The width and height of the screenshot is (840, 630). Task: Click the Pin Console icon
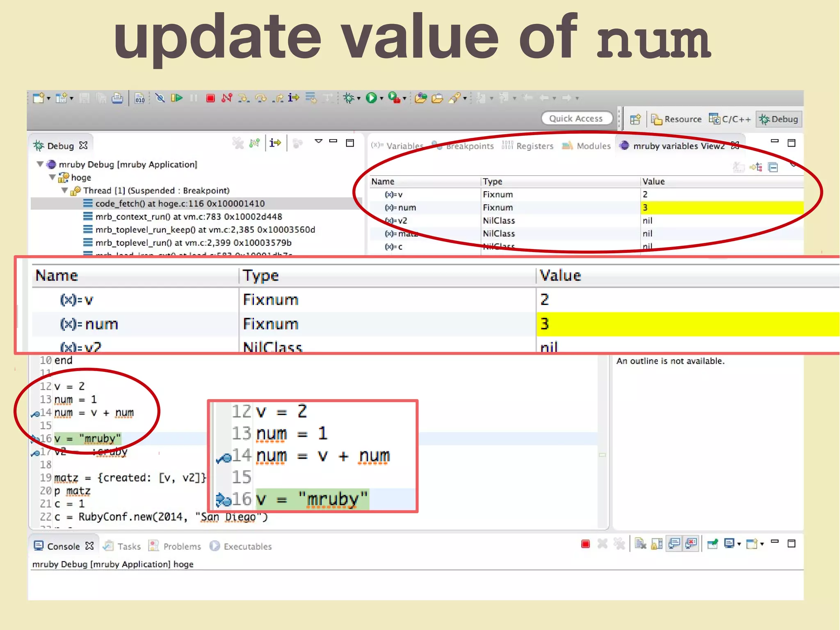click(713, 544)
